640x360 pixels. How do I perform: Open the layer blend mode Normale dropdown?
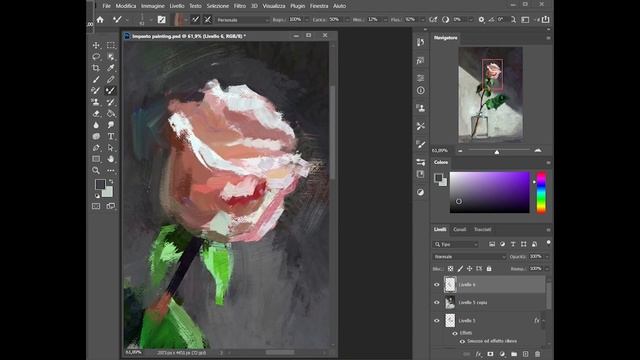point(469,257)
